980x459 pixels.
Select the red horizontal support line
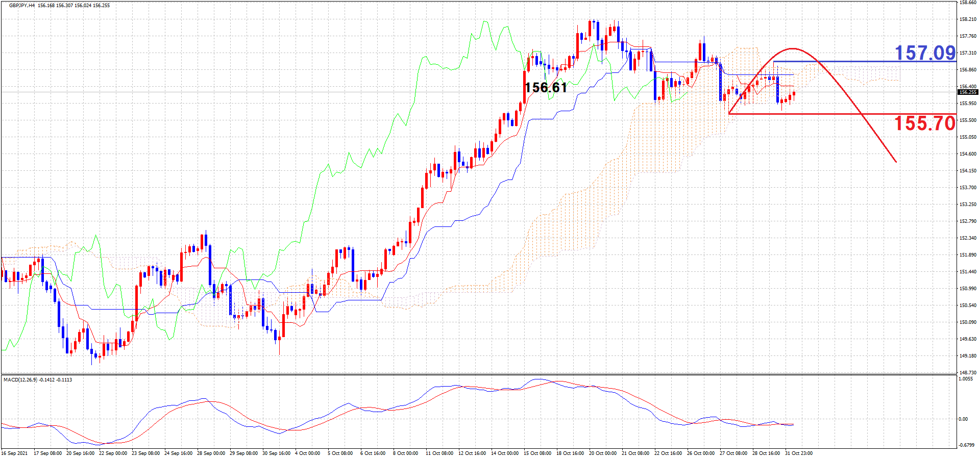coord(817,114)
